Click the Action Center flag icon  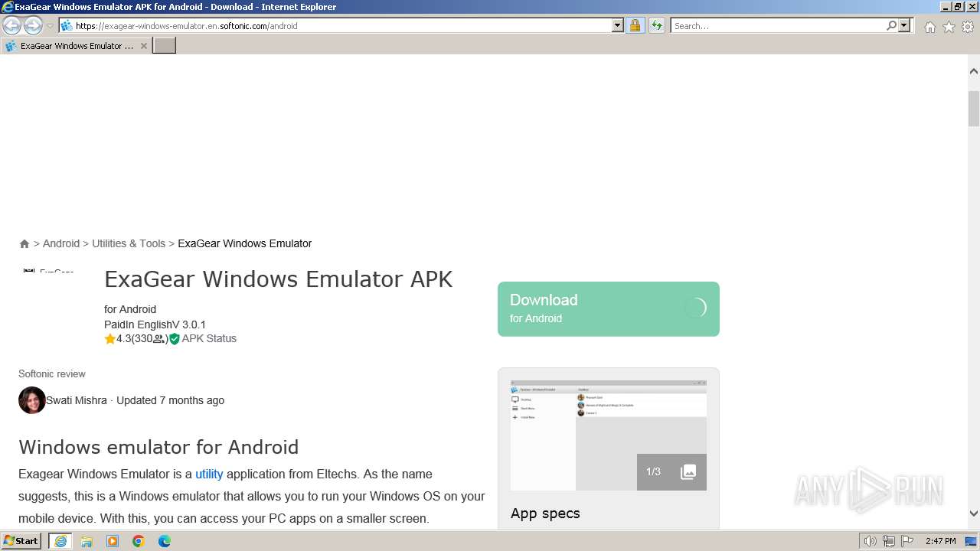[906, 541]
